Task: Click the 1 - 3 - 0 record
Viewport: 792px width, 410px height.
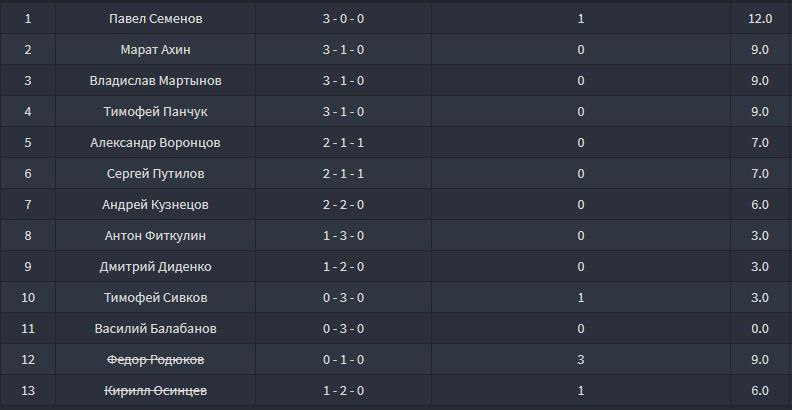Action: tap(343, 236)
